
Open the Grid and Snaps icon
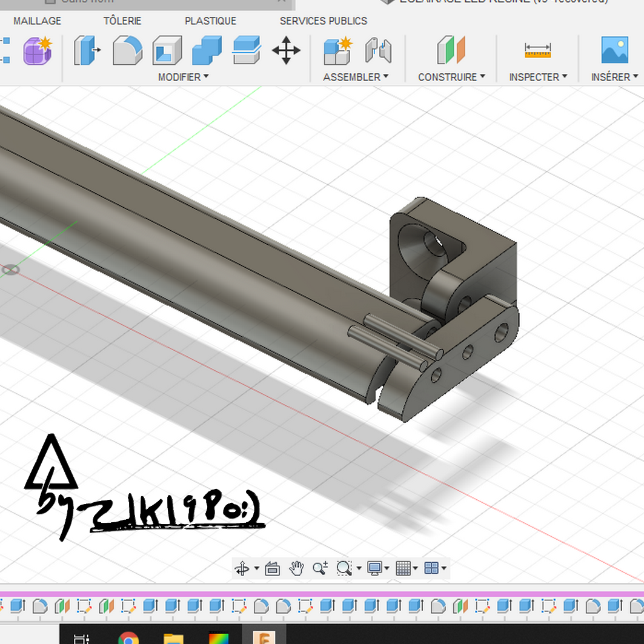pyautogui.click(x=403, y=568)
